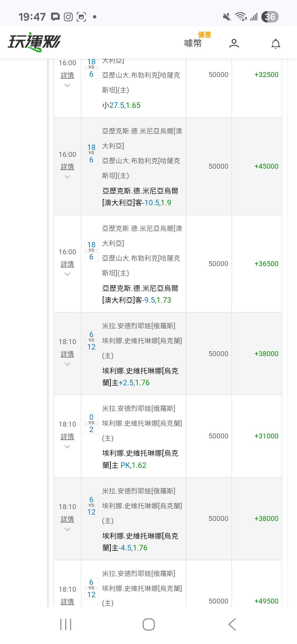
Task: Tap the 玩運彩 logo
Action: (x=34, y=43)
